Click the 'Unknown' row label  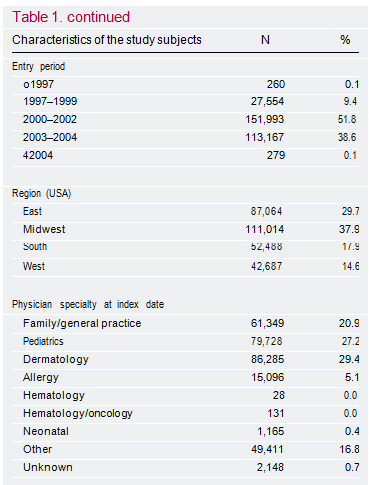pos(48,467)
